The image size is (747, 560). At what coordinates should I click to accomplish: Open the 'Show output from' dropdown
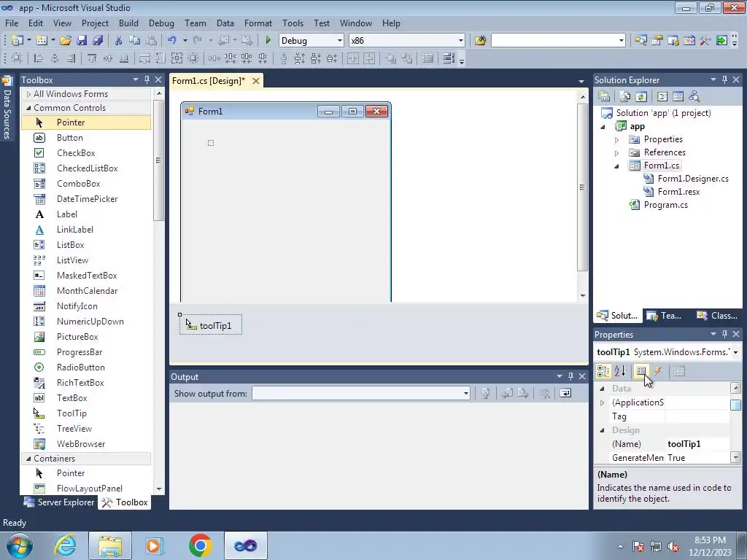pyautogui.click(x=466, y=393)
